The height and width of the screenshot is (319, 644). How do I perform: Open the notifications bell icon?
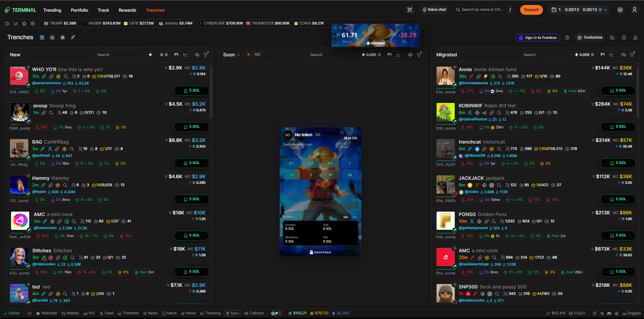[x=635, y=38]
